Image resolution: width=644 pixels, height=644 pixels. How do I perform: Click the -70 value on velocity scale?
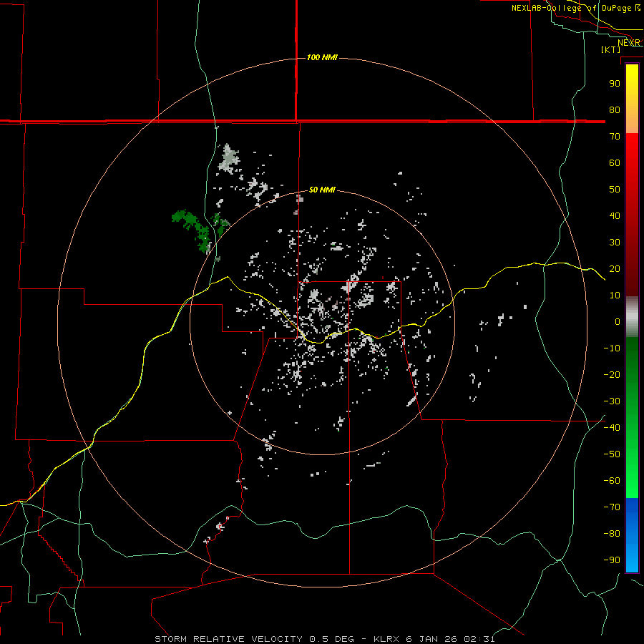(x=612, y=507)
